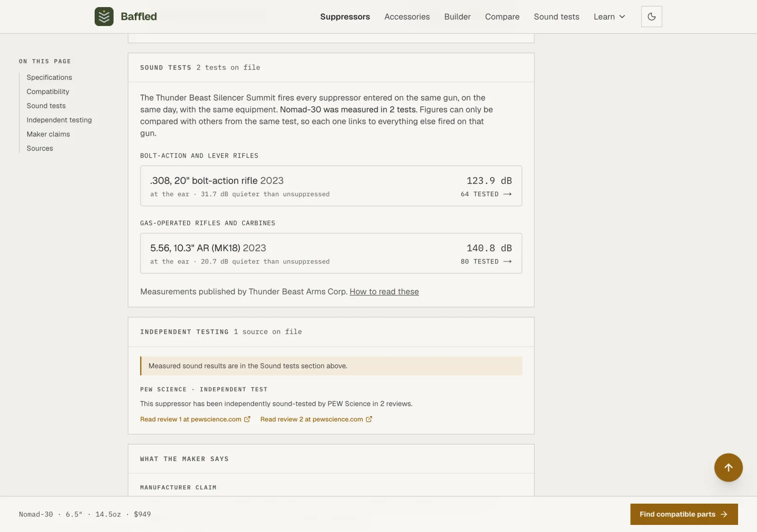Open the 5.56 10.3" AR (MK18) test card
This screenshot has width=757, height=532.
331,253
